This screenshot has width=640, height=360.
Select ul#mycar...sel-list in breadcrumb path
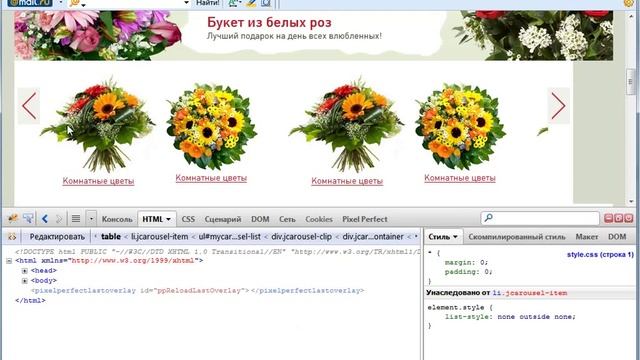(x=229, y=237)
